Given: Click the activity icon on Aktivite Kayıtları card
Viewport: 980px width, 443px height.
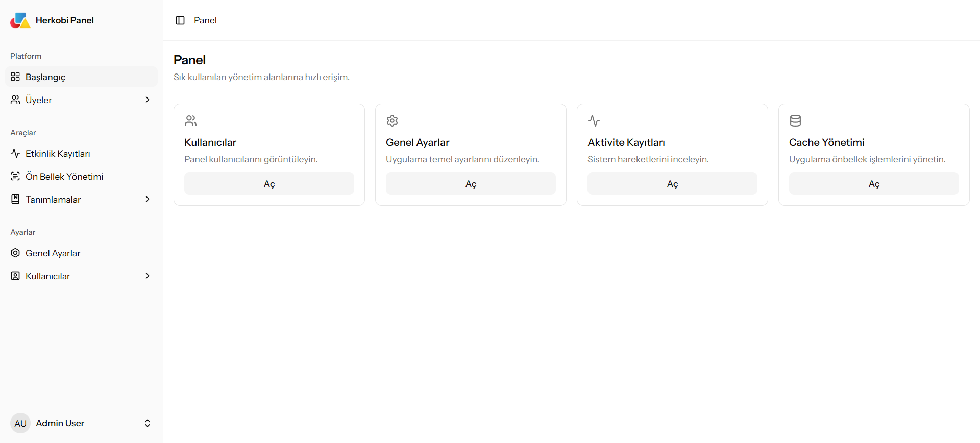Looking at the screenshot, I should point(594,120).
